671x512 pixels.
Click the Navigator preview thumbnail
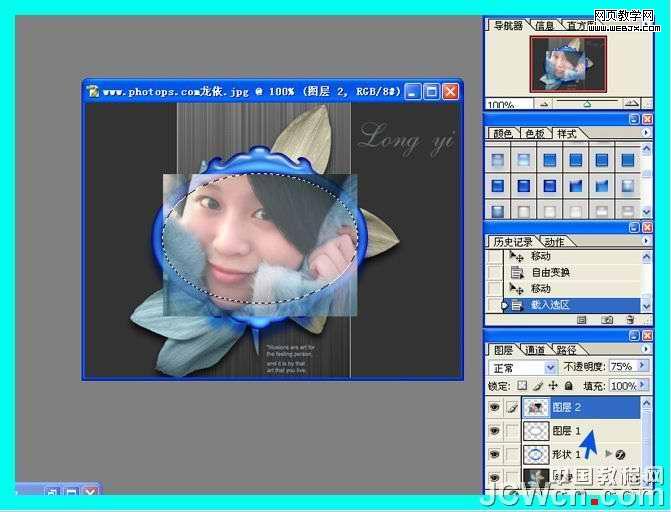pyautogui.click(x=568, y=64)
